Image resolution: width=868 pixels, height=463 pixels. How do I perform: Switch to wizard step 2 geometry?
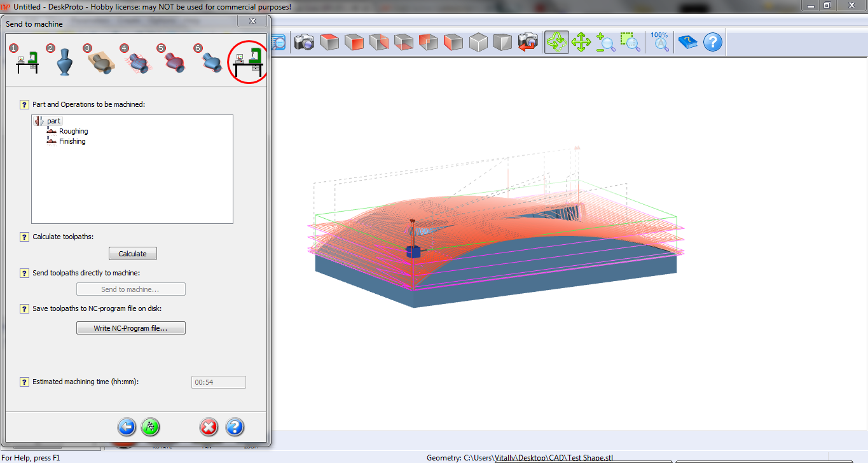point(64,62)
